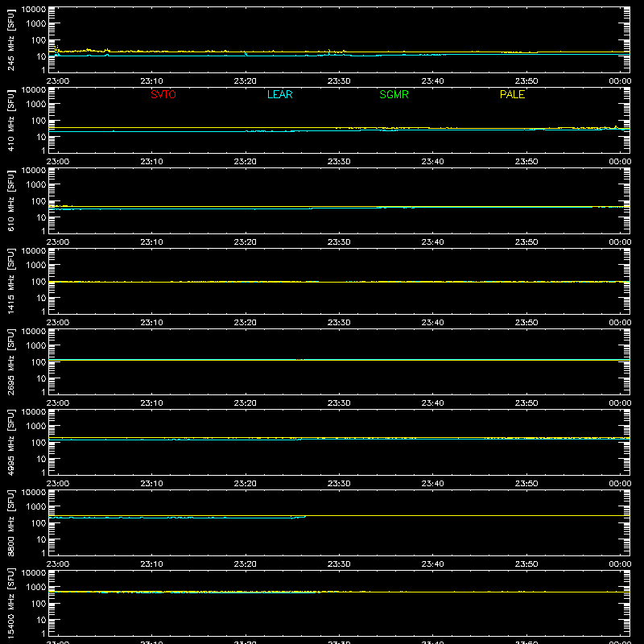Click the 00:00 tick under the 245 MHz plot
644x644 pixels.
[x=620, y=81]
